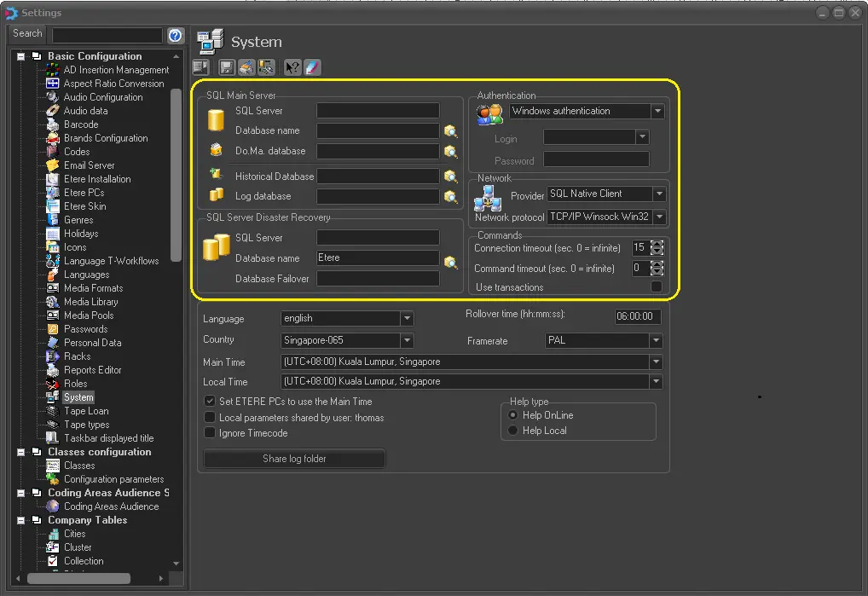Open Email Server in the settings tree
The image size is (868, 596).
pyautogui.click(x=89, y=165)
